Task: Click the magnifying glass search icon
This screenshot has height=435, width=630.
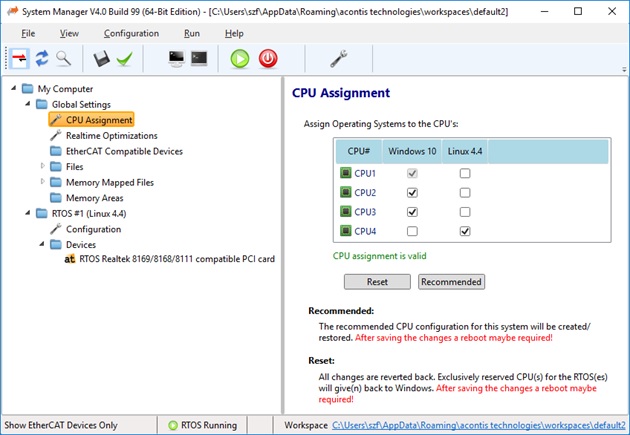Action: point(63,59)
